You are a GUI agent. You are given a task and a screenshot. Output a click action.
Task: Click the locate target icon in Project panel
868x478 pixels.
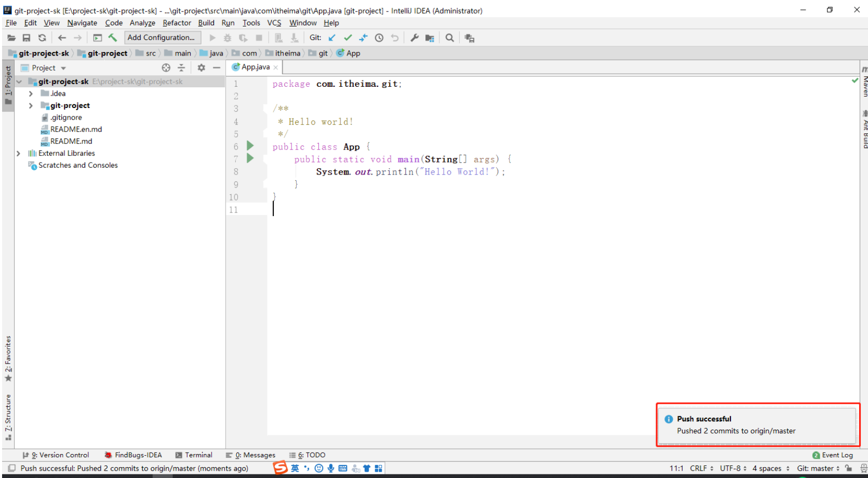tap(166, 68)
